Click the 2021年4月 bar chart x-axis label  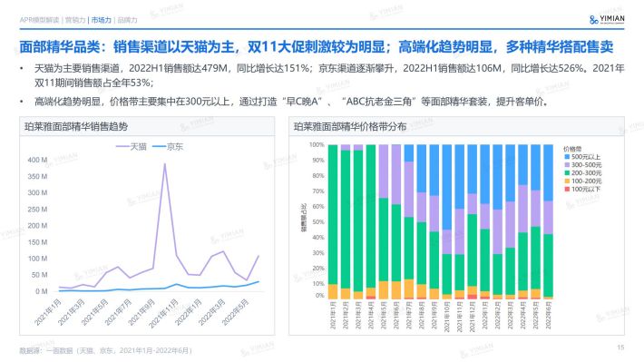point(371,315)
